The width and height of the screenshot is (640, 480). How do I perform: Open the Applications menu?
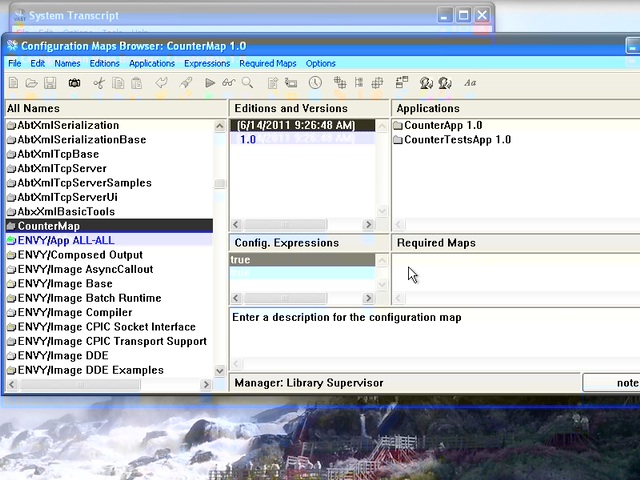click(152, 63)
